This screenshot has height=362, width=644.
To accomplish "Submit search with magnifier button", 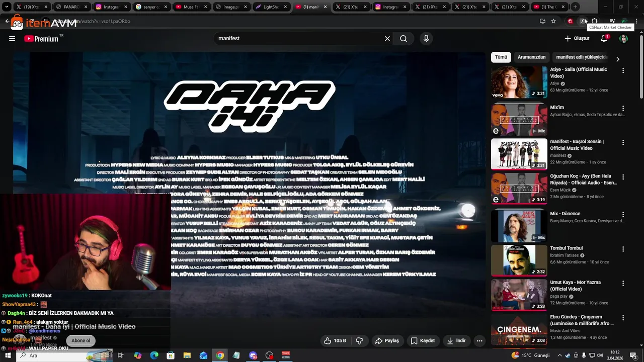I will [404, 39].
